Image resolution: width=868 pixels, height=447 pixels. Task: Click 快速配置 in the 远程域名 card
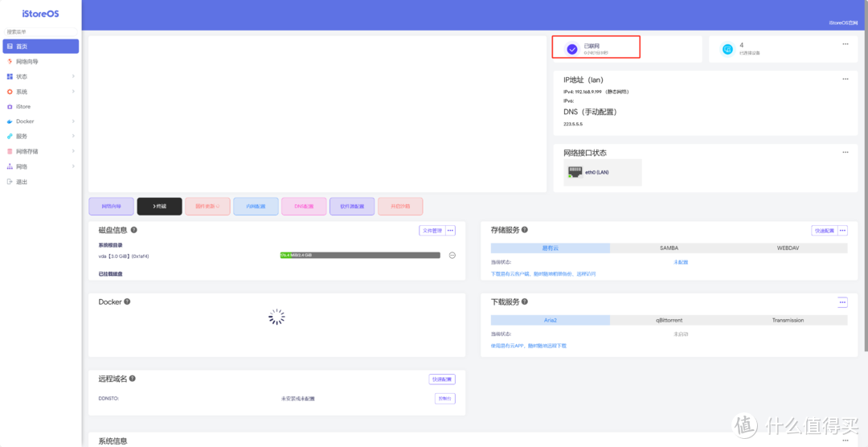click(442, 379)
